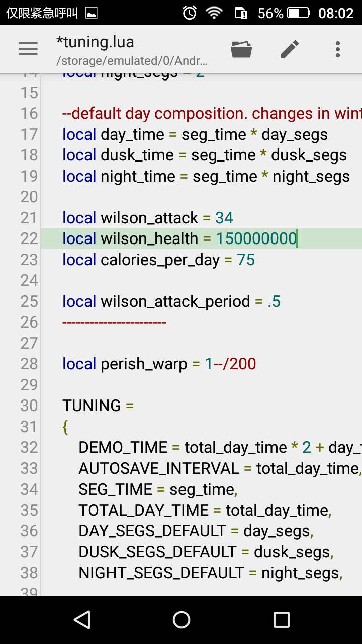Tap the default day composition comment

(211, 114)
